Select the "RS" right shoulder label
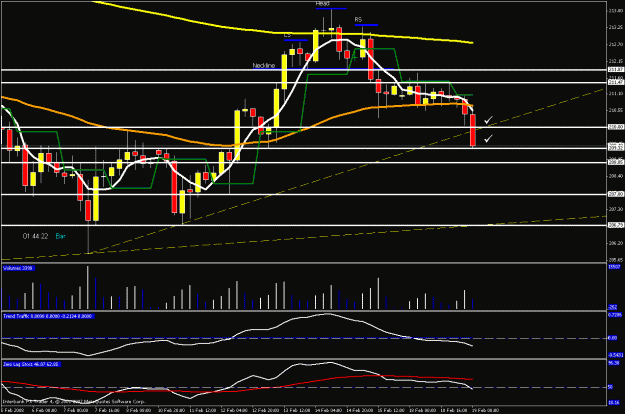The height and width of the screenshot is (414, 625). tap(358, 20)
